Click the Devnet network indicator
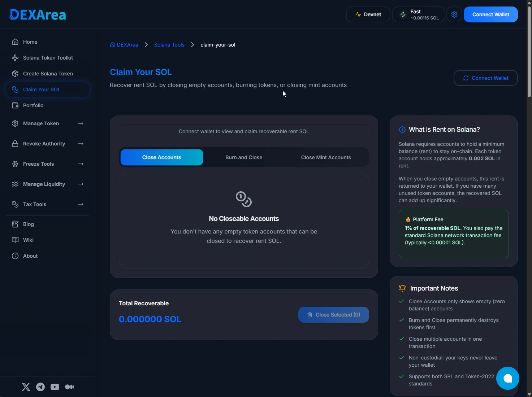Screen dimensions: 532x397 [x=368, y=14]
